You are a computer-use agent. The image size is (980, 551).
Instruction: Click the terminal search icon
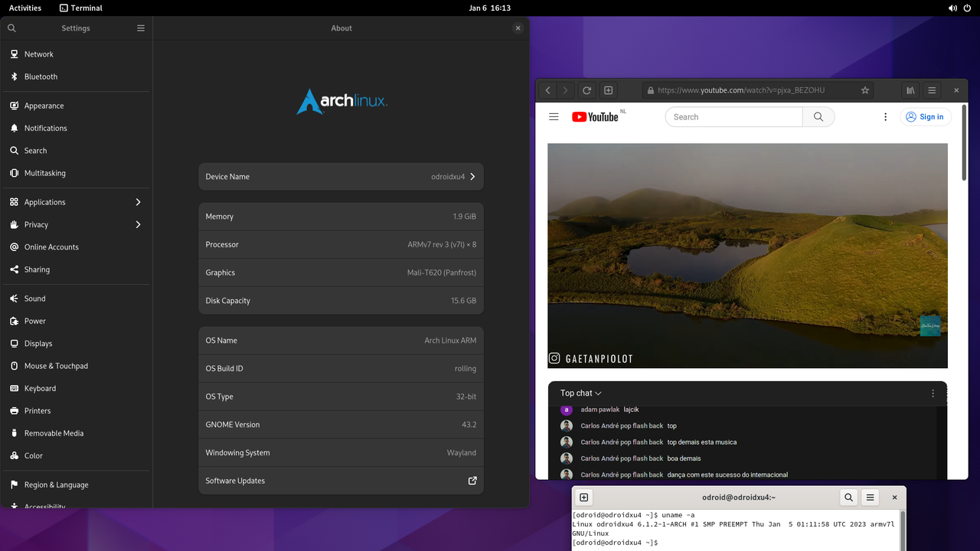pos(848,497)
